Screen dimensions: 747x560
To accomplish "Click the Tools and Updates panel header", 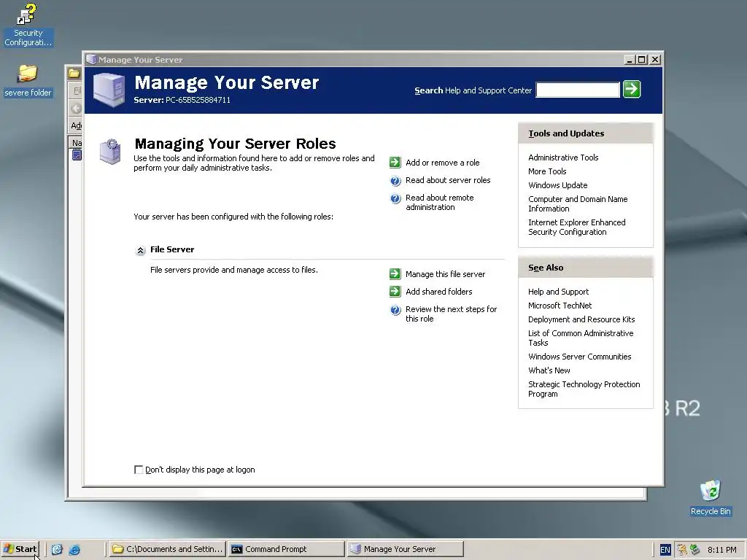I will coord(586,133).
